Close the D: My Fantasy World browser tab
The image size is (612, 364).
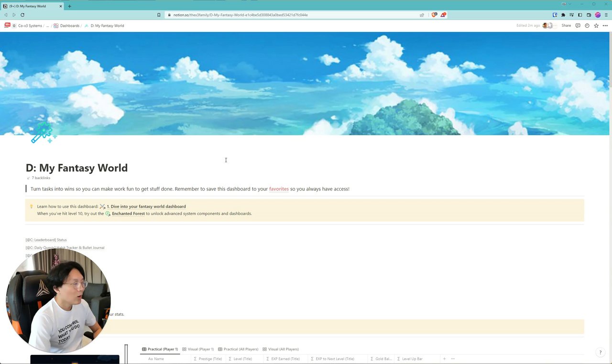61,6
